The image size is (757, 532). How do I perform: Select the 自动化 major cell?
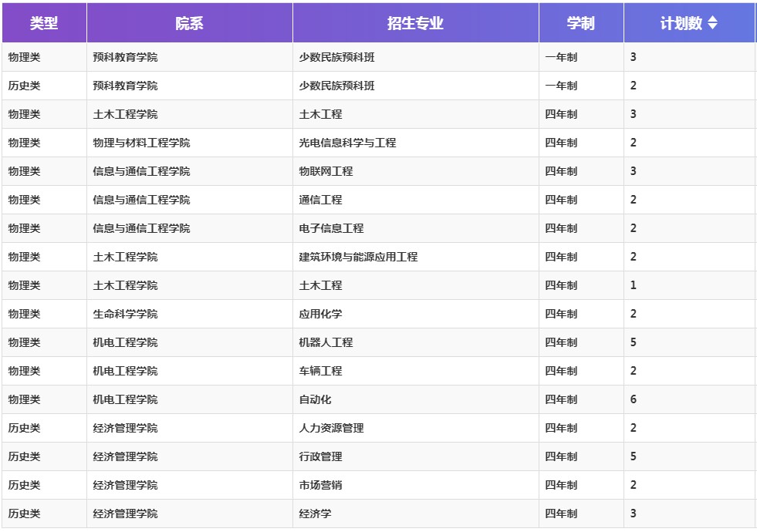(315, 399)
